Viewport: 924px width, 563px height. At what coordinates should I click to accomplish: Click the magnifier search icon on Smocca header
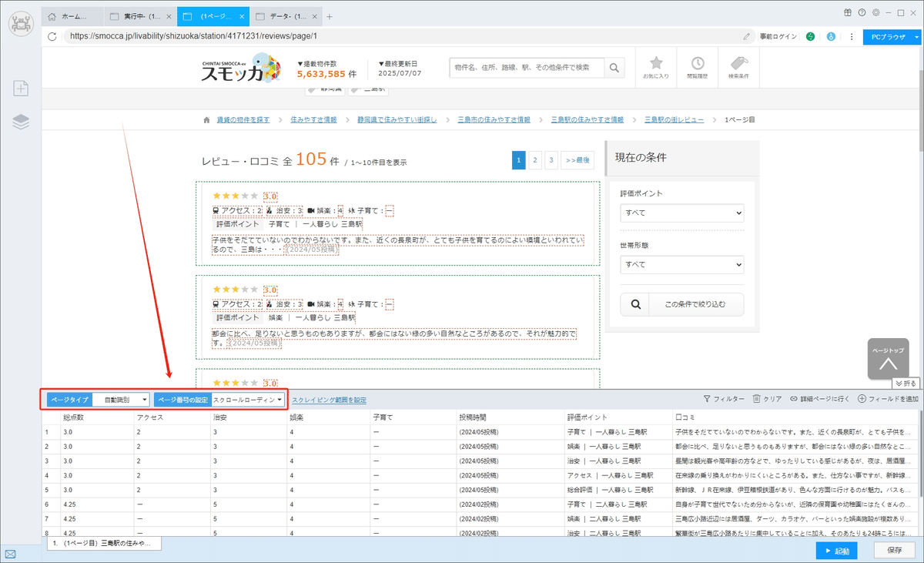614,68
